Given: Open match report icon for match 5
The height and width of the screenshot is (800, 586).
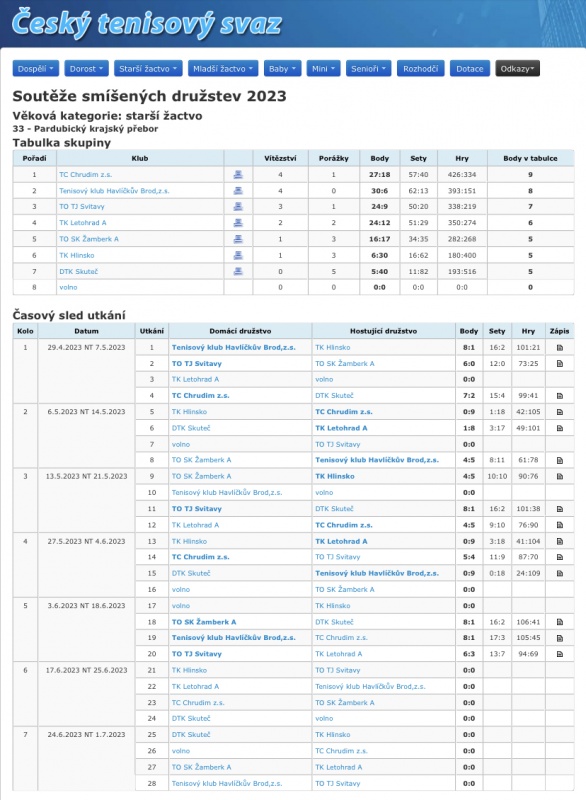Looking at the screenshot, I should tap(559, 412).
